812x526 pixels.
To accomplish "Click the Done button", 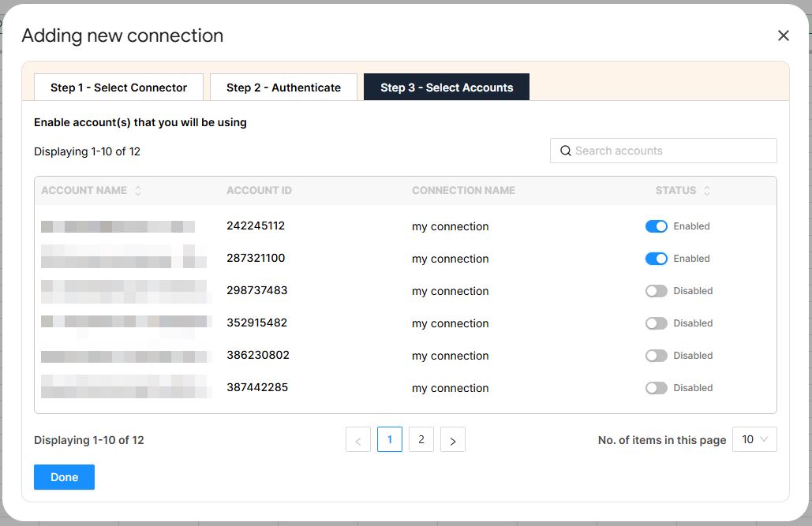I will click(x=64, y=477).
